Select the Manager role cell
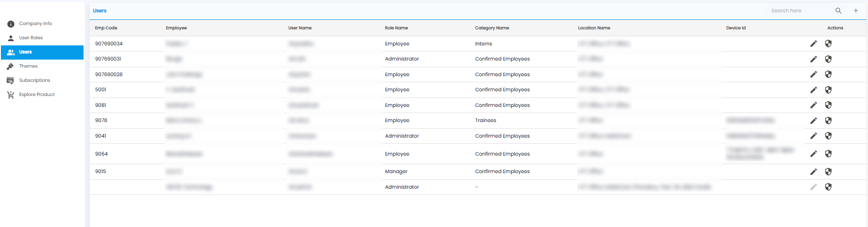The width and height of the screenshot is (868, 227). pos(396,171)
